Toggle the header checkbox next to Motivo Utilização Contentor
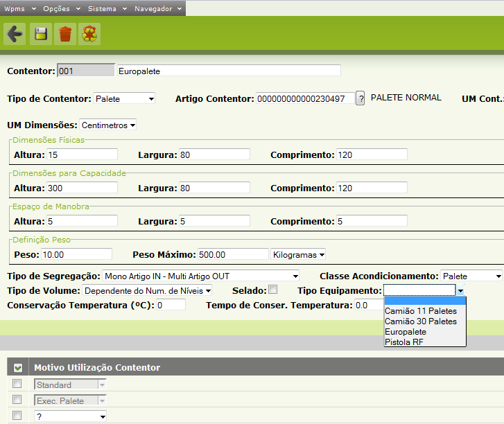 (18, 368)
